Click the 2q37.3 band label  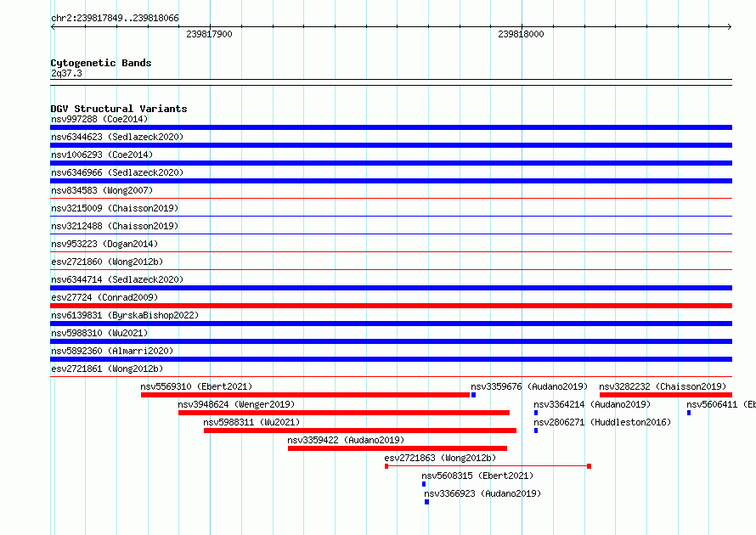[66, 73]
